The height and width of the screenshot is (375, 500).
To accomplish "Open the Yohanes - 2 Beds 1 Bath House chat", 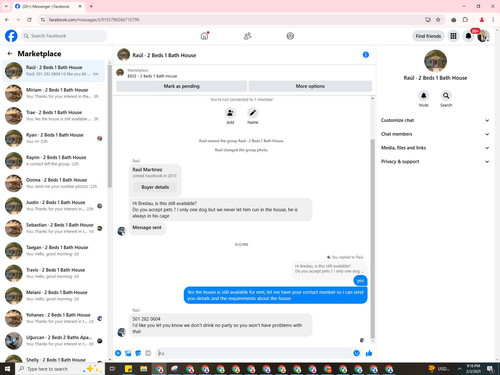I will coord(54,318).
